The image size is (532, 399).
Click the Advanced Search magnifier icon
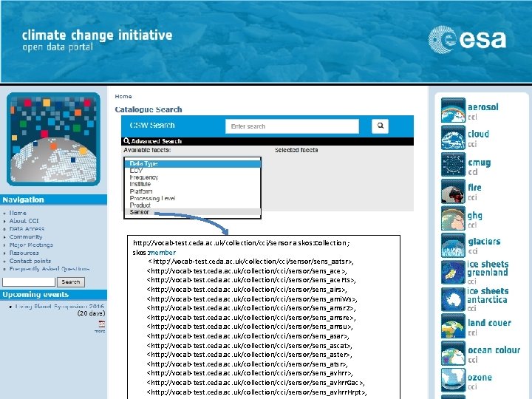[x=126, y=141]
